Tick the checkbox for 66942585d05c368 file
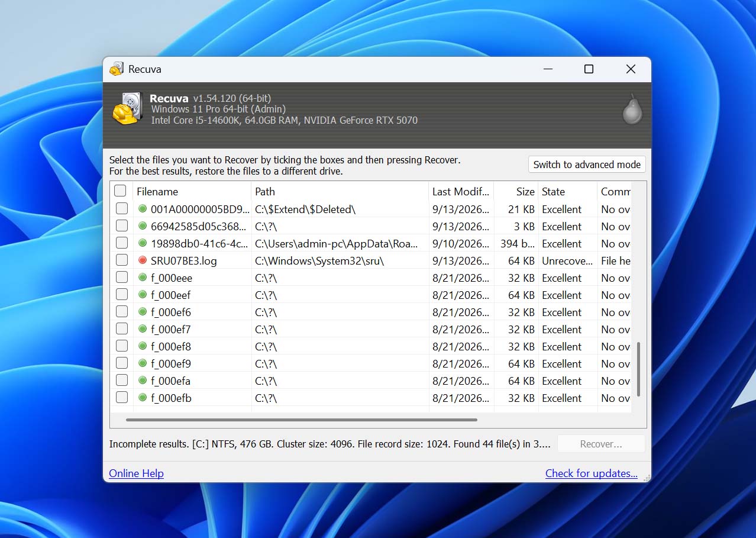The width and height of the screenshot is (756, 538). point(121,226)
